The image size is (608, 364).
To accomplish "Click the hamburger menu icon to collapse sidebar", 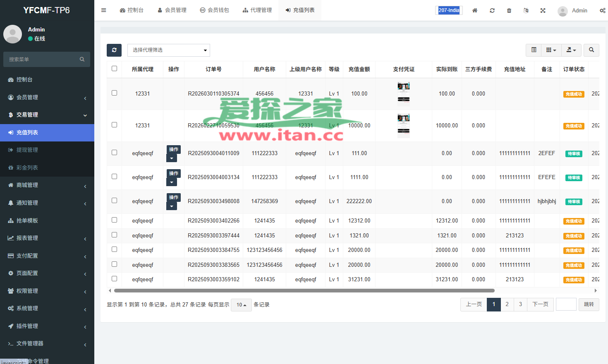I will [x=103, y=10].
